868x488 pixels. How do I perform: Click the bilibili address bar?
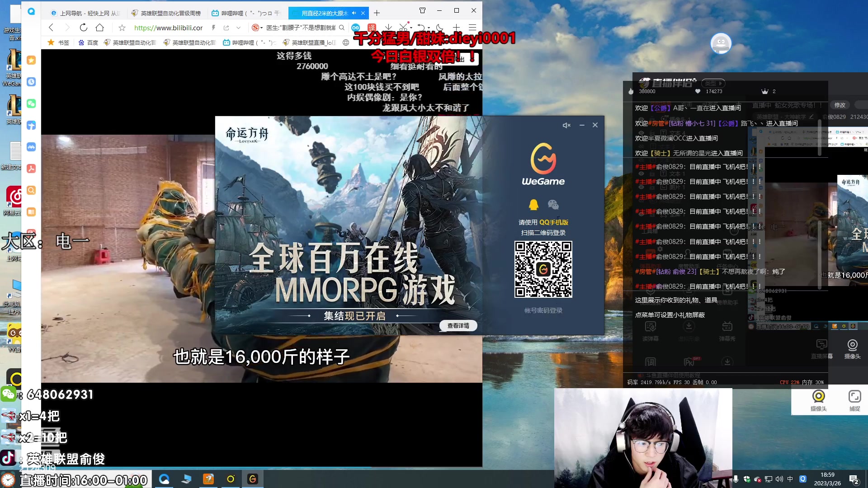(168, 28)
